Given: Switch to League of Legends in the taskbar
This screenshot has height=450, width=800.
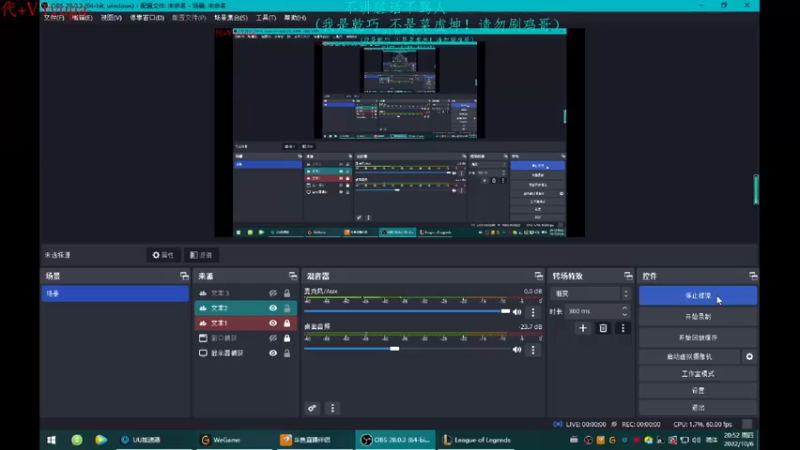Looking at the screenshot, I should point(477,440).
